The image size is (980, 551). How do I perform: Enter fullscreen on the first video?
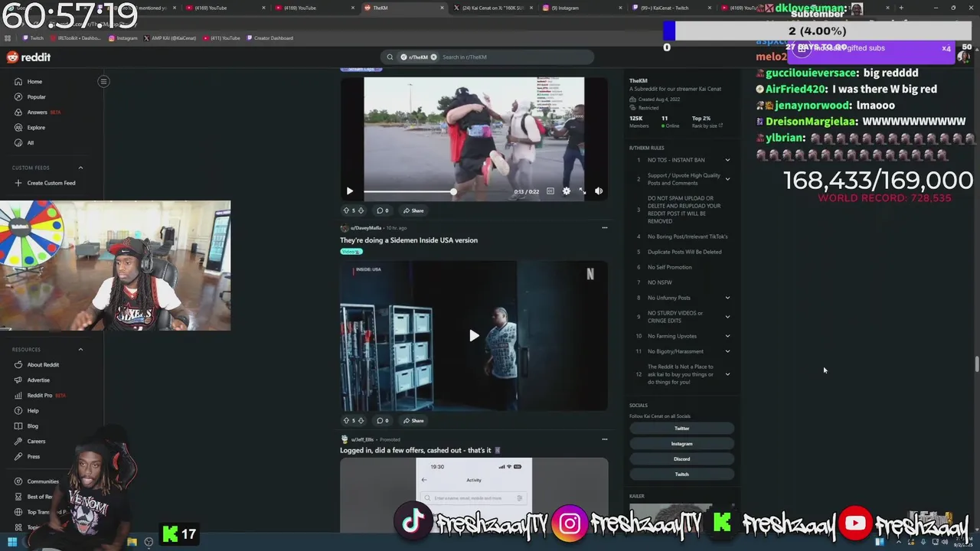[x=582, y=191]
